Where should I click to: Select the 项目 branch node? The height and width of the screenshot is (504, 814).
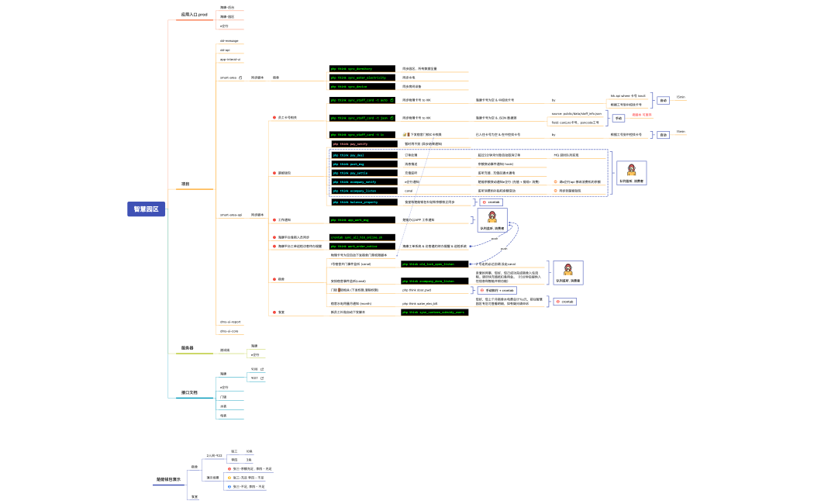185,185
